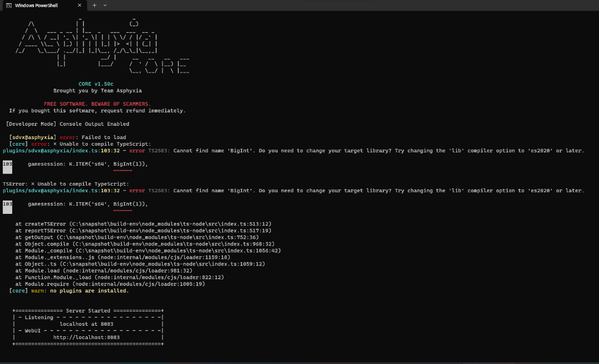
Task: Expand the new tab profile dropdown
Action: (105, 5)
